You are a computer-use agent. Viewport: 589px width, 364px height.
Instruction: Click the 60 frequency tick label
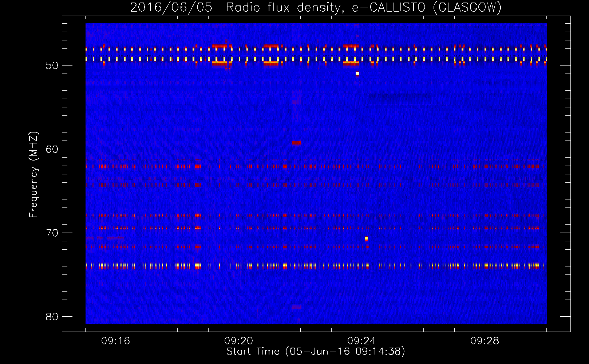[52, 149]
